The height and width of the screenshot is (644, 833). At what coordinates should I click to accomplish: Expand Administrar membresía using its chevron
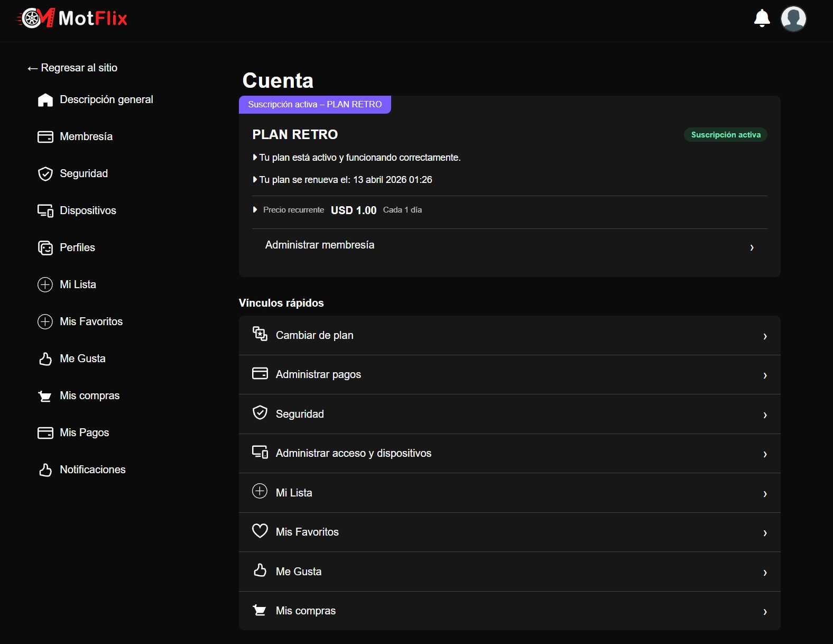[752, 247]
